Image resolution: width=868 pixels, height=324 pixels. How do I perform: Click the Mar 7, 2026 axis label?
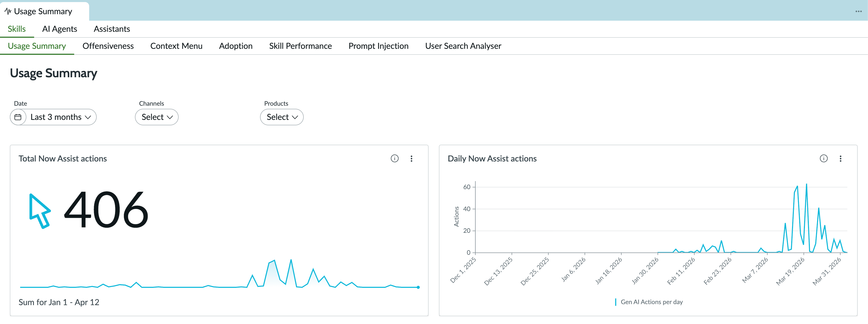pyautogui.click(x=755, y=270)
